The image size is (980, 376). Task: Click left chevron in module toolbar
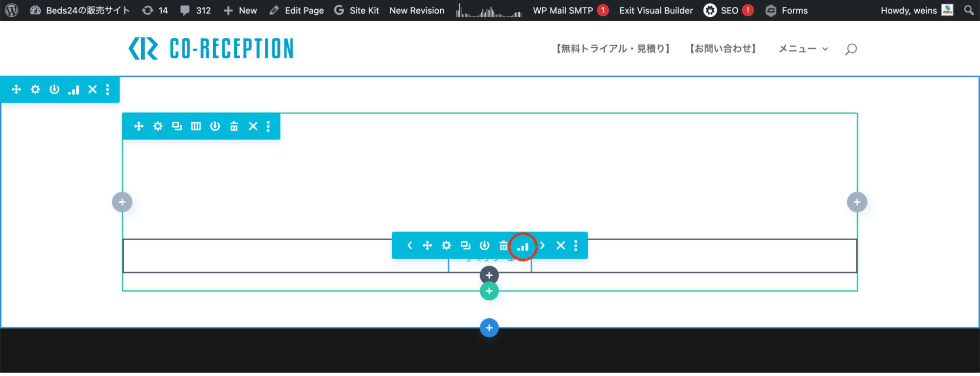point(409,245)
